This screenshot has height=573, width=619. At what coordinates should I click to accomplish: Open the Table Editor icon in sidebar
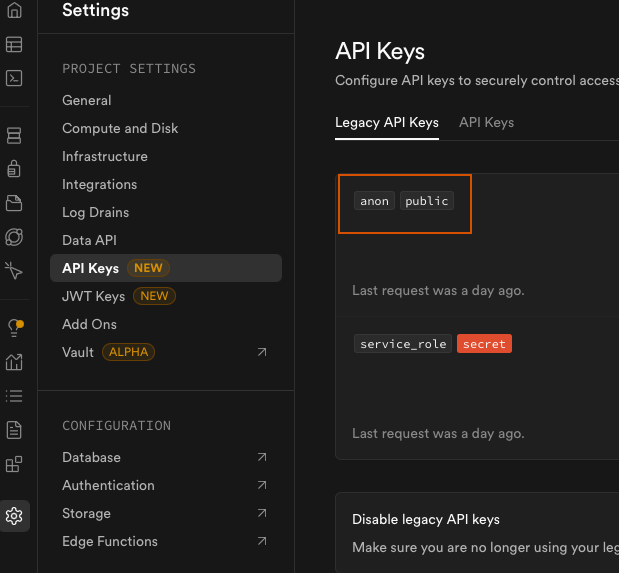coord(14,45)
